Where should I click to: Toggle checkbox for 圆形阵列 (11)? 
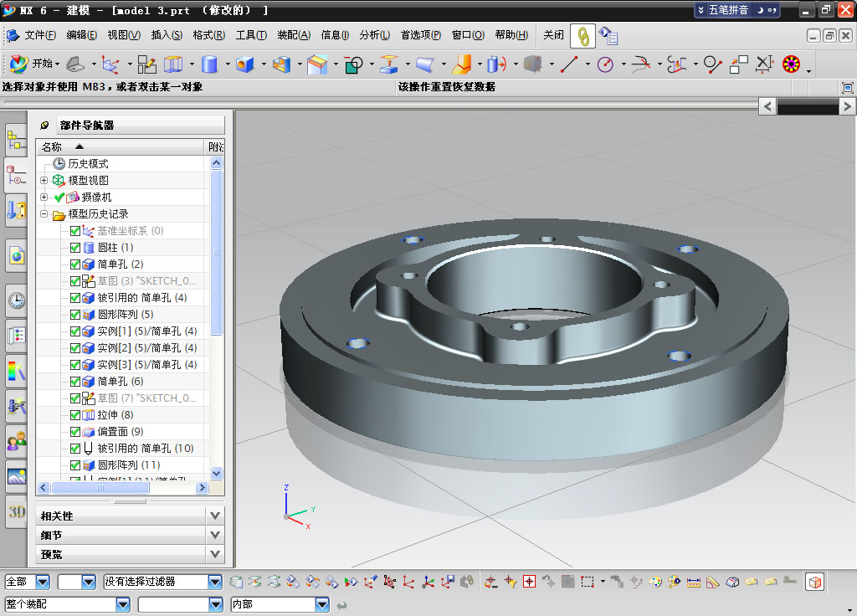click(x=75, y=465)
